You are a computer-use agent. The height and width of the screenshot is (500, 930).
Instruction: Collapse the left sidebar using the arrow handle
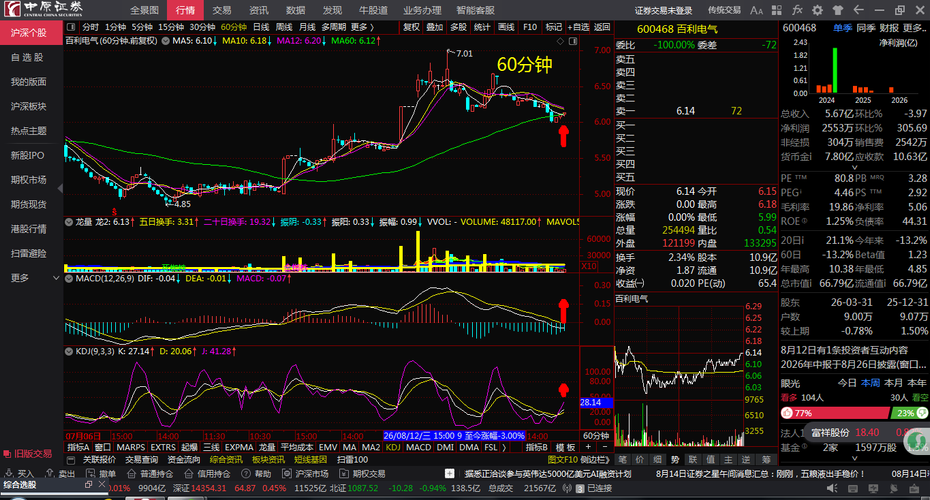coord(60,188)
